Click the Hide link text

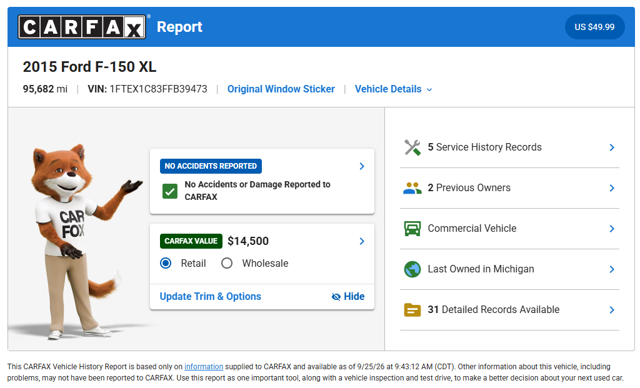(354, 297)
